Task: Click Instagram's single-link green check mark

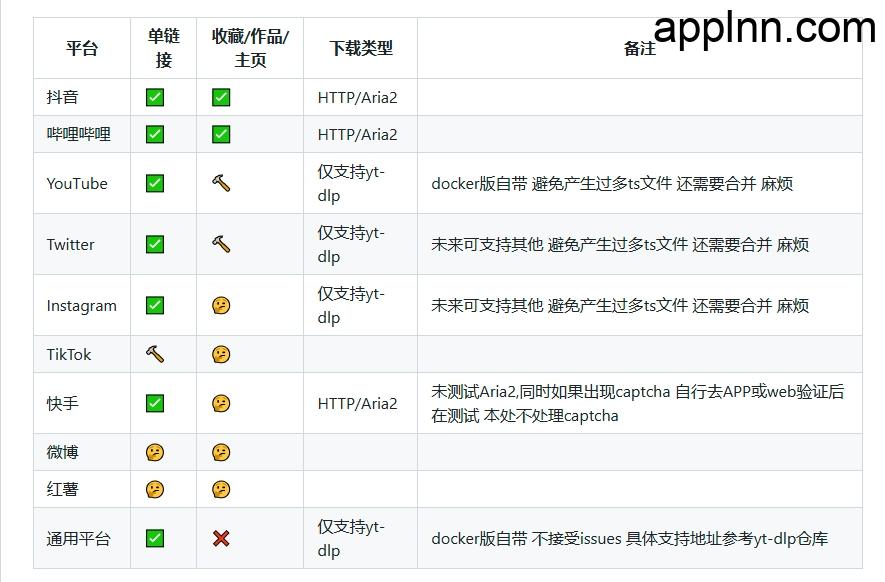Action: tap(155, 305)
